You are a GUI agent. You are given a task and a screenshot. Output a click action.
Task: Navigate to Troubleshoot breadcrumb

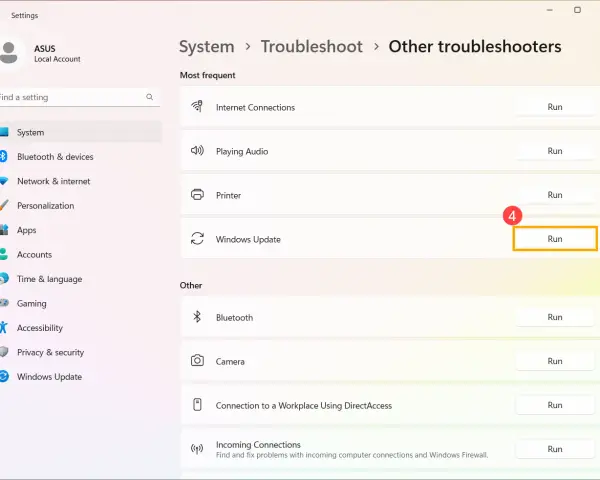pos(311,47)
